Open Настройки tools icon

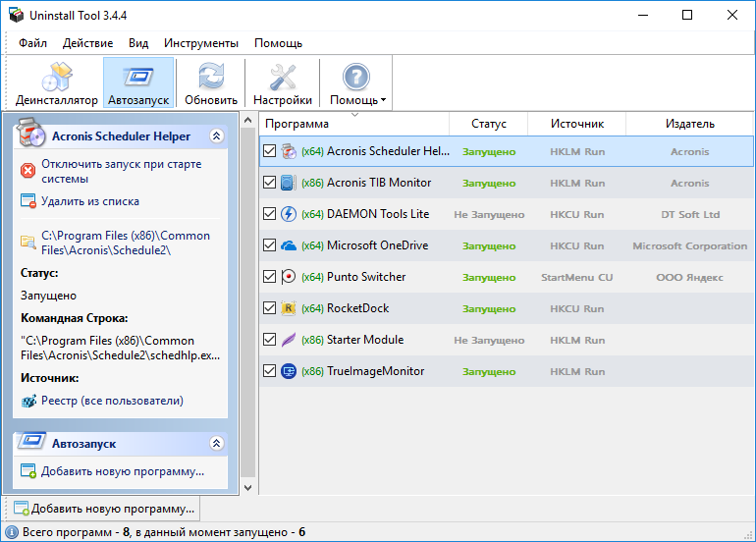coord(283,78)
